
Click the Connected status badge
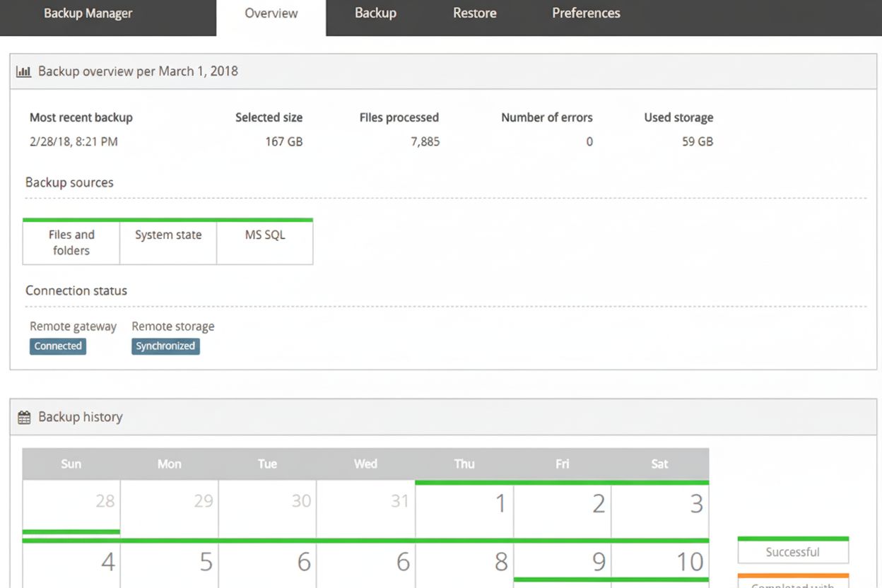(x=58, y=346)
